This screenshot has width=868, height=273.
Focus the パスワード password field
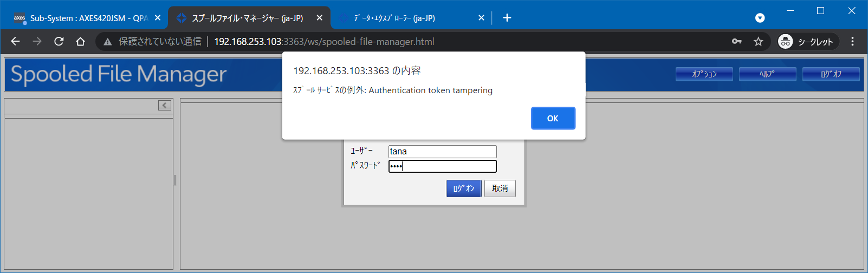point(442,166)
